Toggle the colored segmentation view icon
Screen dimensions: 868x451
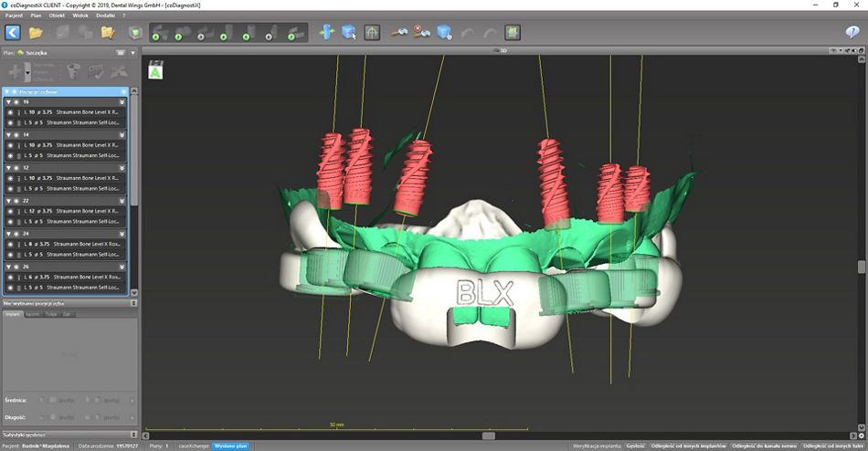[x=513, y=33]
